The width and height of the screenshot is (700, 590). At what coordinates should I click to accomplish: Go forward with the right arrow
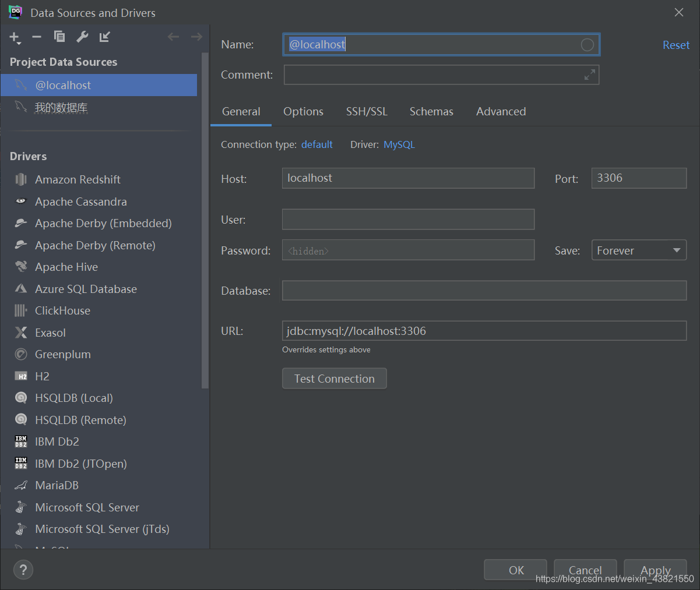point(196,37)
